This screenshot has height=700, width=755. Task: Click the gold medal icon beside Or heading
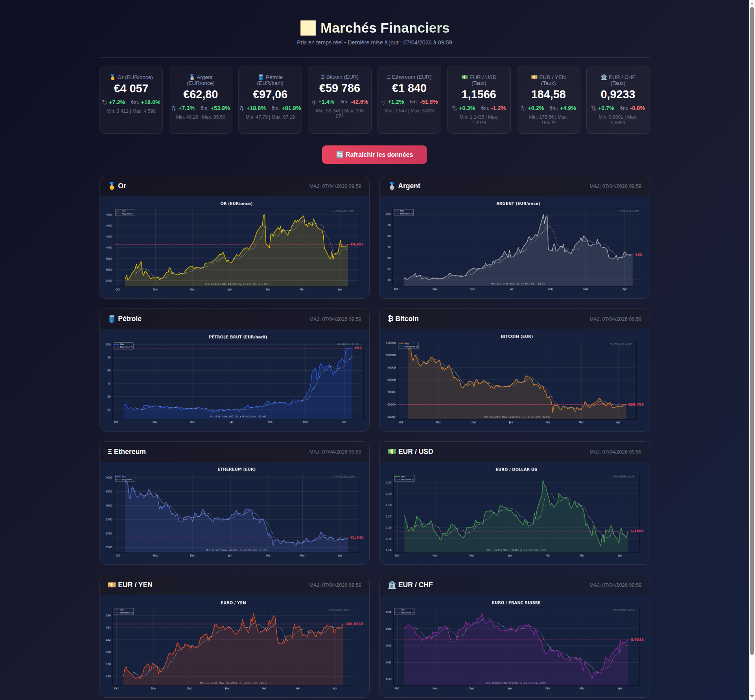pyautogui.click(x=112, y=186)
